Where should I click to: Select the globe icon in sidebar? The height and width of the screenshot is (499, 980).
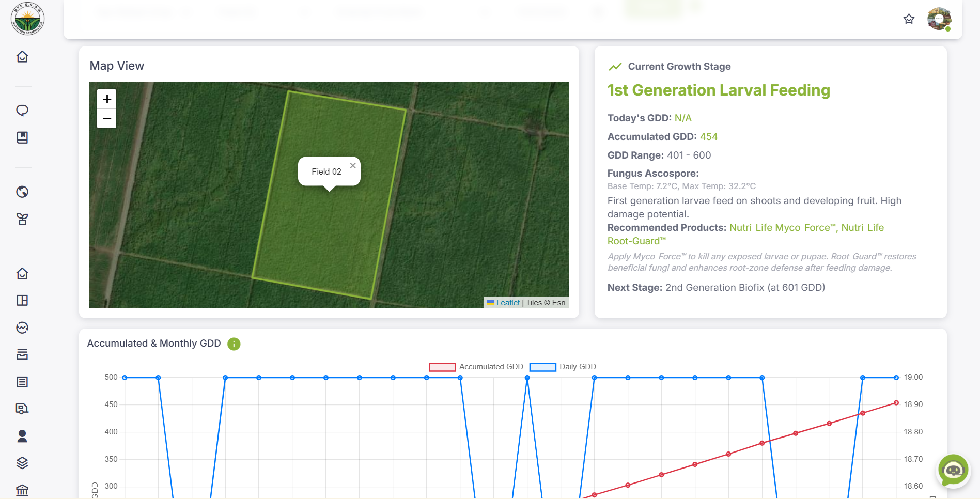[x=22, y=192]
